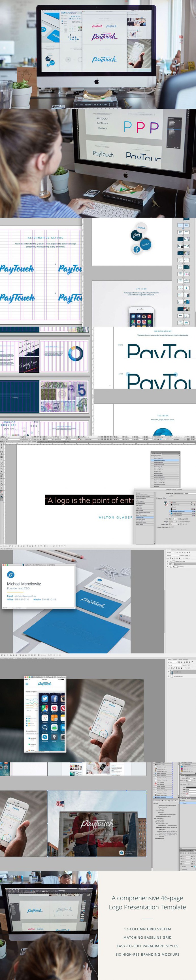Select HeadingDark/Center in Paragraph Styles panel
196x980 pixels.
pyautogui.click(x=160, y=460)
